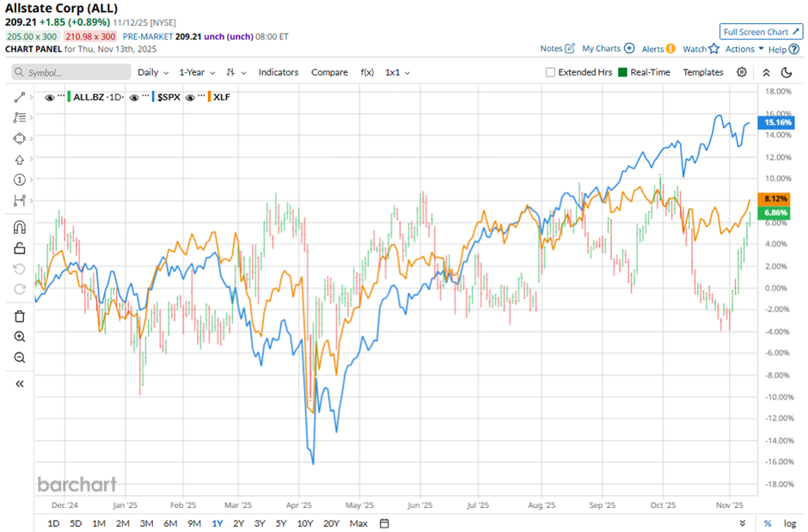Expand options for ALL.BZ series
The image size is (808, 532).
[x=61, y=96]
